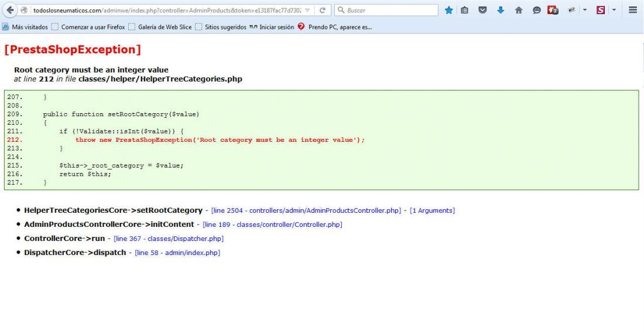
Task: Click code line 215 _root_category assignment
Action: pyautogui.click(x=121, y=165)
